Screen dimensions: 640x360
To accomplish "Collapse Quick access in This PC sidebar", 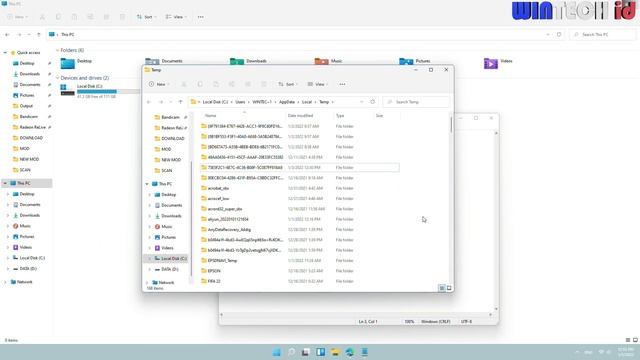I will 5,53.
